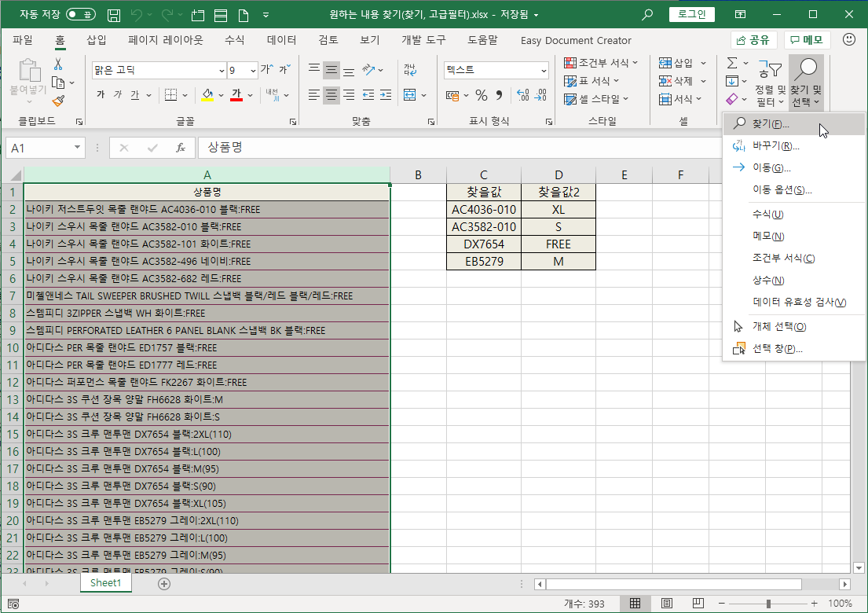
Task: Click the Comma Style icon
Action: coord(500,95)
